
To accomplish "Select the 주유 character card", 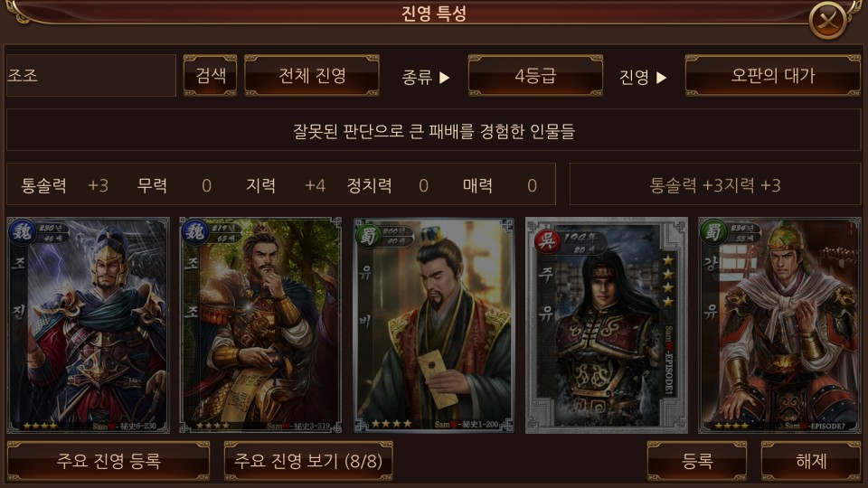I will coord(606,324).
